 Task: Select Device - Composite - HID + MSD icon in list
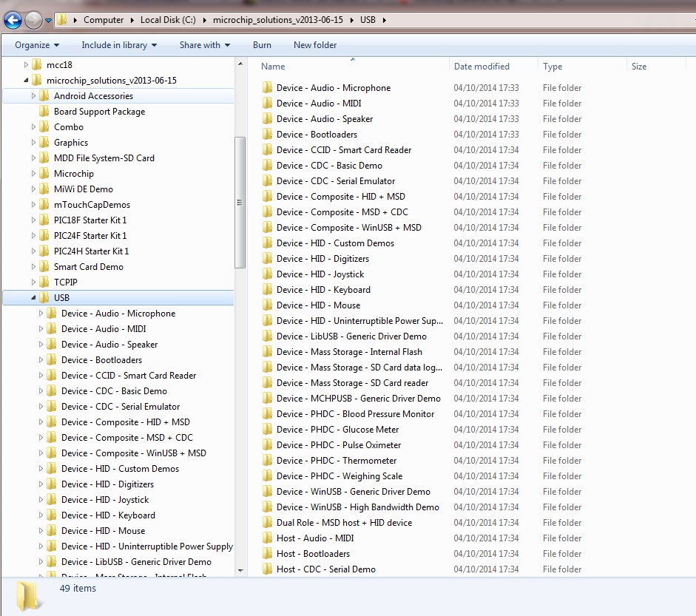pos(267,197)
